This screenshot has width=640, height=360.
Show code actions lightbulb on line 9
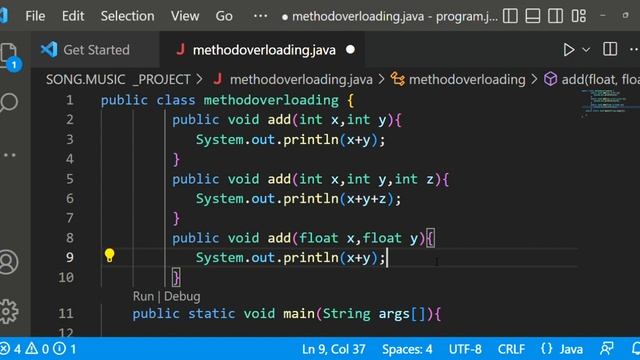(x=109, y=256)
